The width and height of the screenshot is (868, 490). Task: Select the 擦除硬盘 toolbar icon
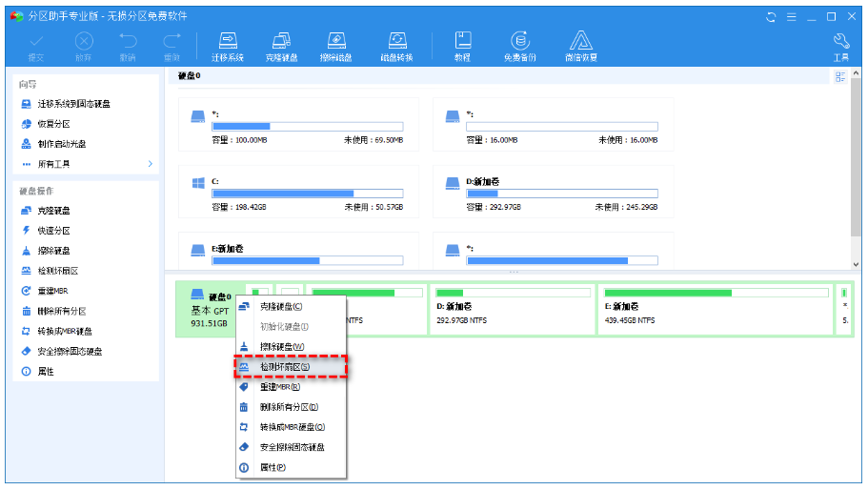point(335,47)
